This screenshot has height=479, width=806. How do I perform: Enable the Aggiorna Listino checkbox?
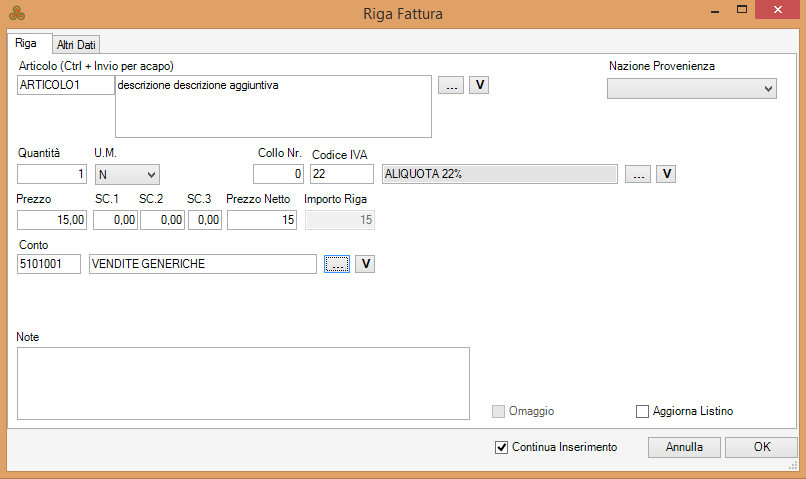642,411
